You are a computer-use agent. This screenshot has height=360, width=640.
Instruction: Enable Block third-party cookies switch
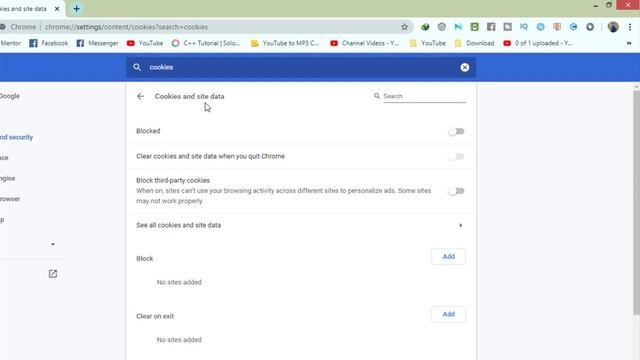point(456,191)
